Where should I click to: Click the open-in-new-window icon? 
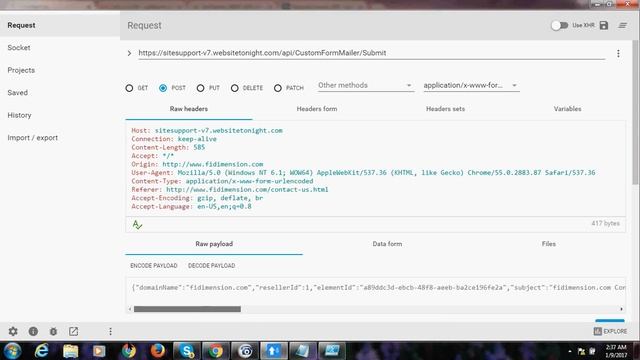[73, 331]
